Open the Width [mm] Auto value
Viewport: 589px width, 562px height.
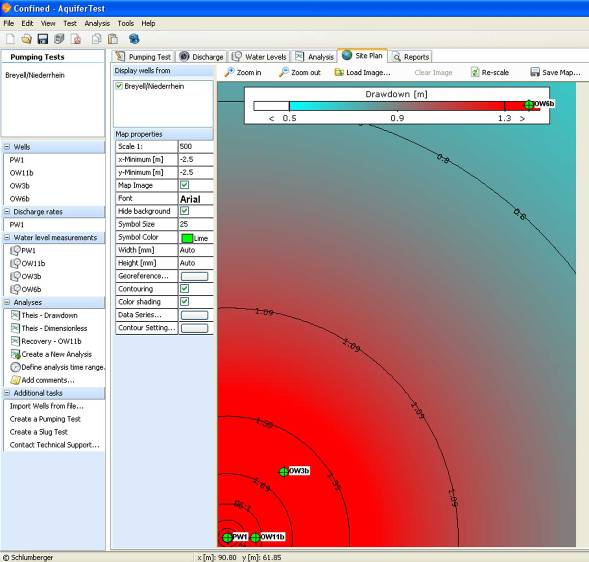click(196, 250)
